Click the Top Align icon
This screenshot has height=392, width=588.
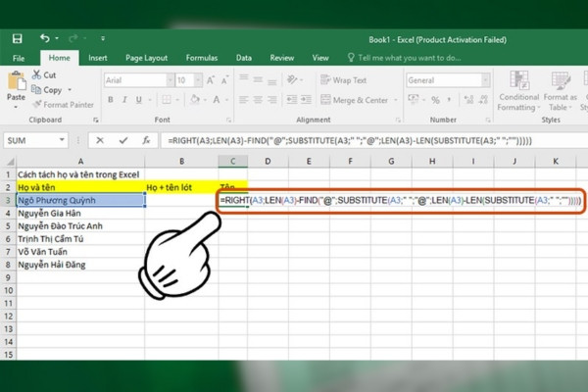[244, 79]
